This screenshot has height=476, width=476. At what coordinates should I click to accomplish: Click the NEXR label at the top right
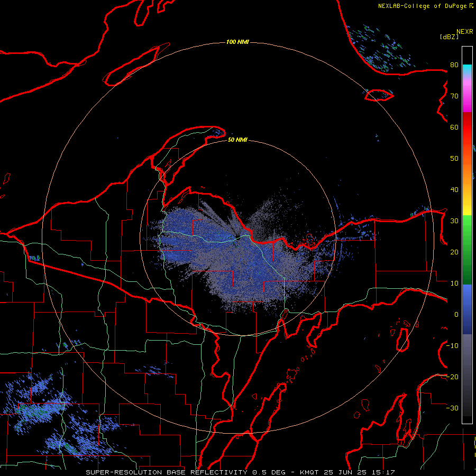[x=465, y=32]
